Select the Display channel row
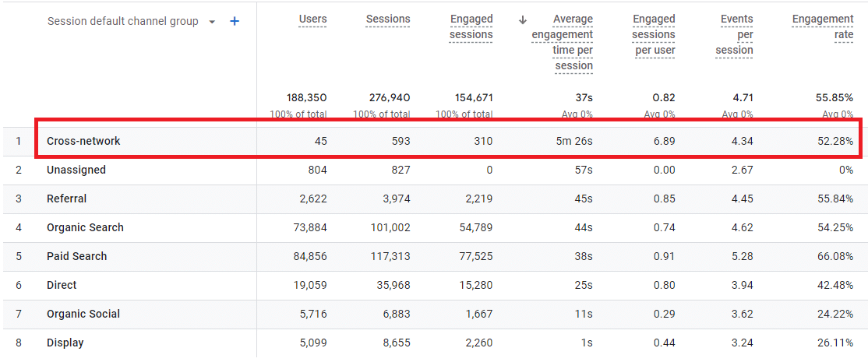868x362 pixels. 65,343
